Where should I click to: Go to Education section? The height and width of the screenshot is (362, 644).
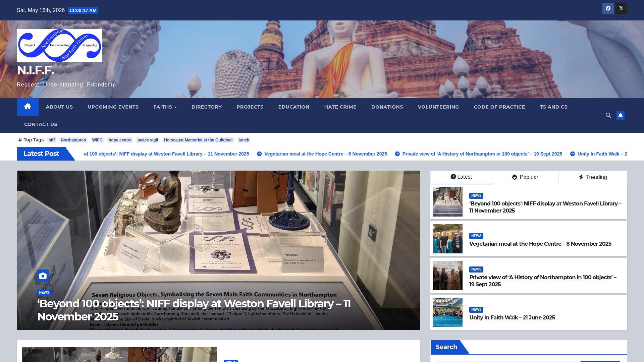294,107
